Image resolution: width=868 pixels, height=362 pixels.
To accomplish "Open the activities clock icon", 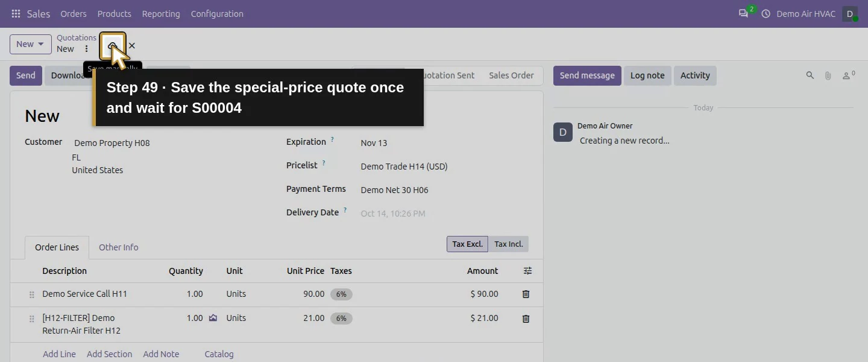I will point(766,13).
